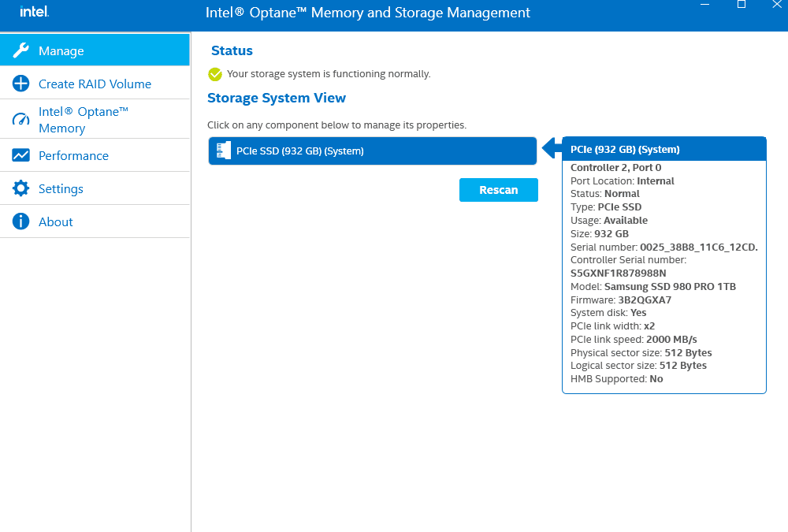
Task: Click the About info icon
Action: [20, 221]
